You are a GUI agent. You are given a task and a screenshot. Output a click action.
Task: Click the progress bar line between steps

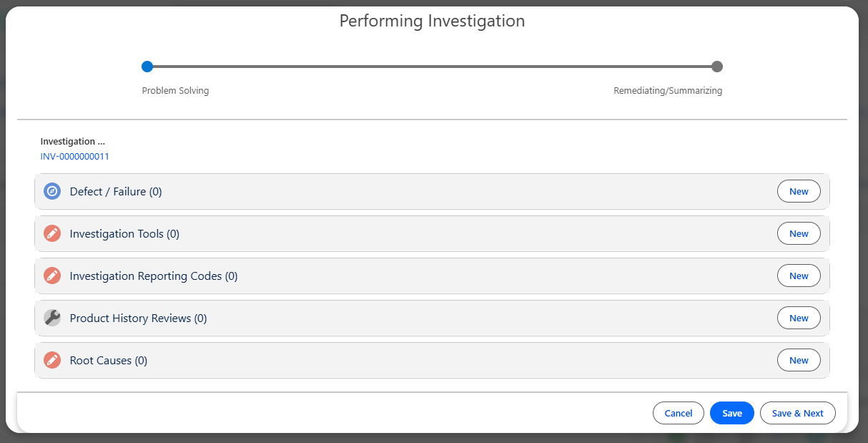tap(432, 67)
